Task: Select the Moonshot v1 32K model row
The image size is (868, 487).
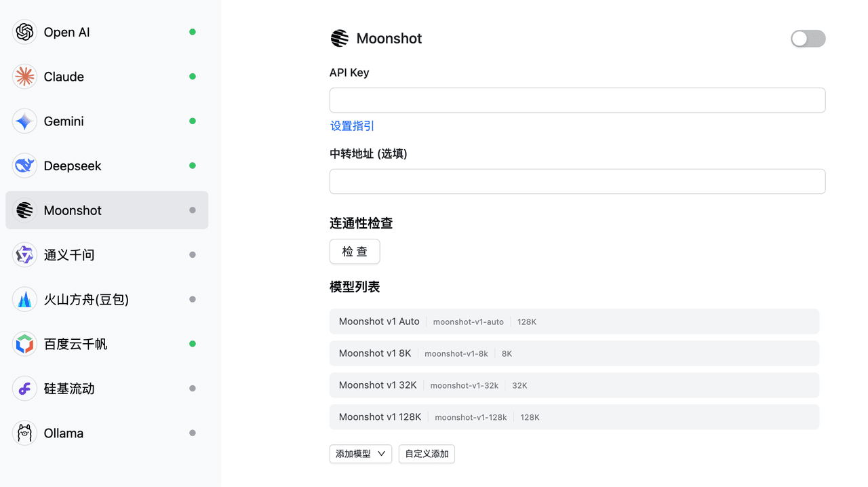Action: pyautogui.click(x=574, y=385)
